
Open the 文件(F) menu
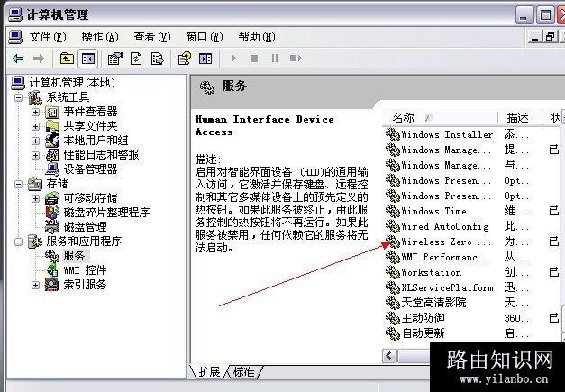[48, 37]
